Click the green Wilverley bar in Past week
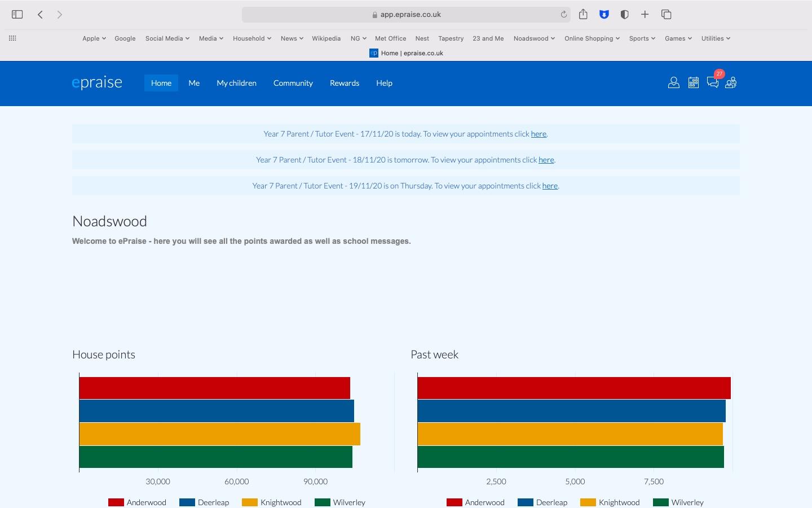 pyautogui.click(x=571, y=457)
